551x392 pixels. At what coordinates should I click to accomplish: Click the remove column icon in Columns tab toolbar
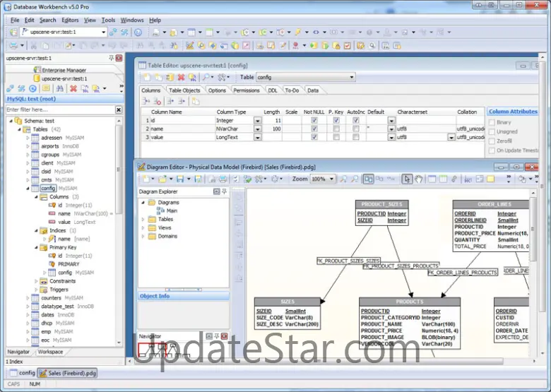(157, 102)
